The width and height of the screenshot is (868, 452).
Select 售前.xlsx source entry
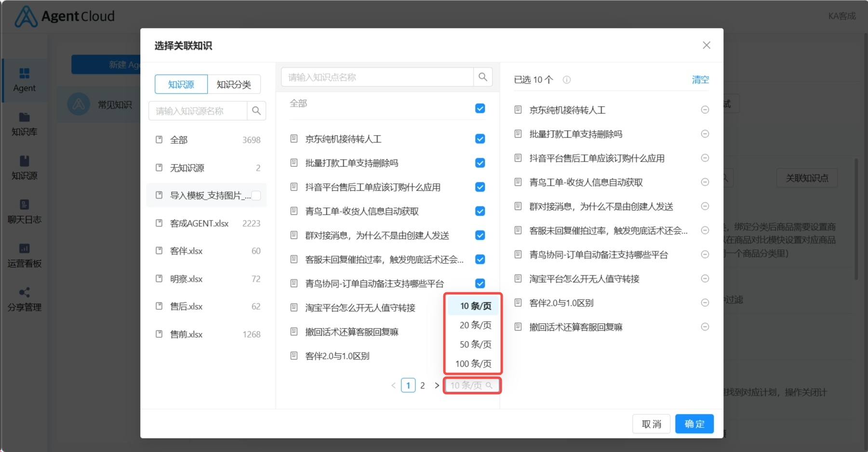click(x=207, y=334)
